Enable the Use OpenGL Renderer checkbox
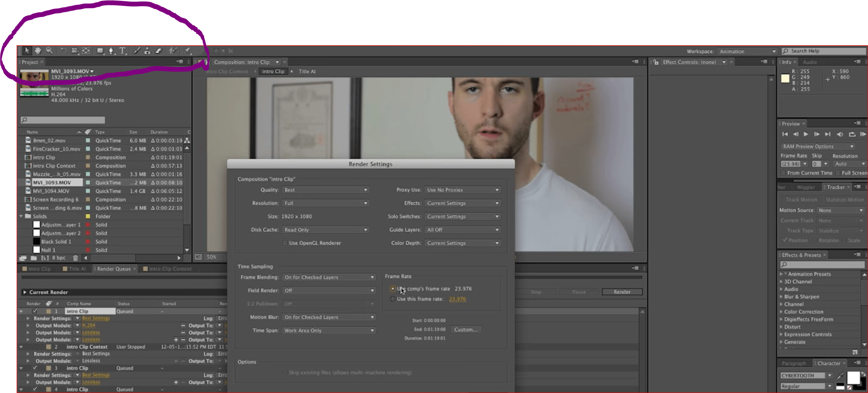Viewport: 868px width, 393px height. 284,243
